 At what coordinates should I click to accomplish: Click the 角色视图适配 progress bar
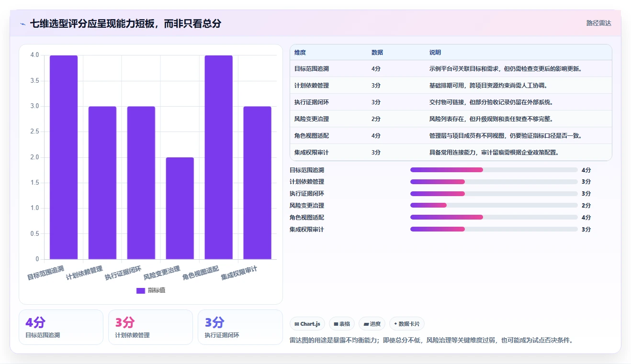pyautogui.click(x=494, y=217)
